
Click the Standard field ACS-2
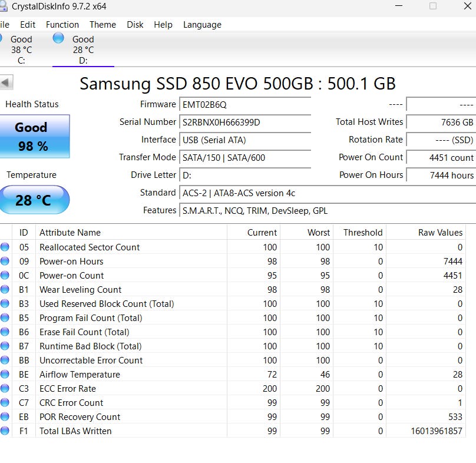(x=328, y=193)
